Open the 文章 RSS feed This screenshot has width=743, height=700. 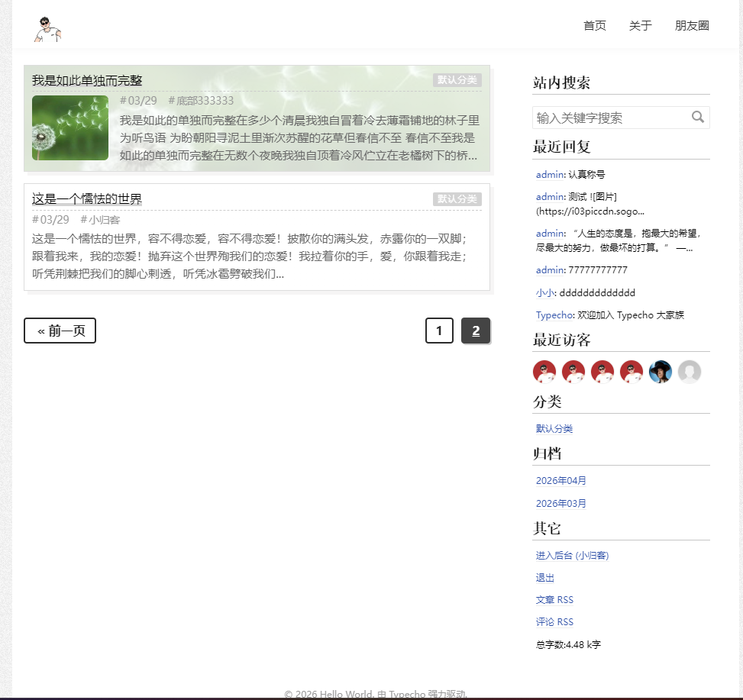(x=554, y=600)
